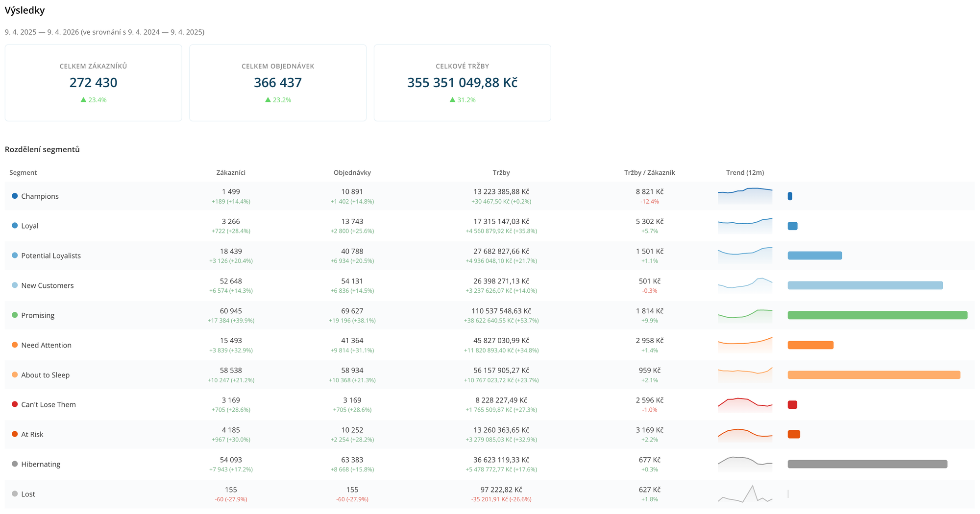Sort by the Tržby column header
Viewport: 980px width, 514px height.
tap(501, 172)
